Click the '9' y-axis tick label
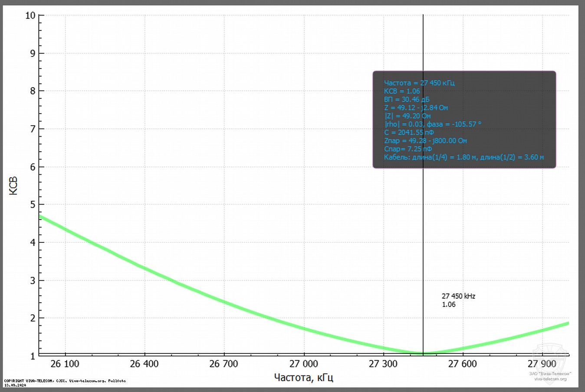The width and height of the screenshot is (585, 392). [33, 53]
